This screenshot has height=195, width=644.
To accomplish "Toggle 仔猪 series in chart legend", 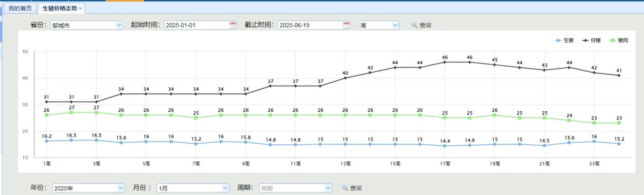I will coord(591,40).
